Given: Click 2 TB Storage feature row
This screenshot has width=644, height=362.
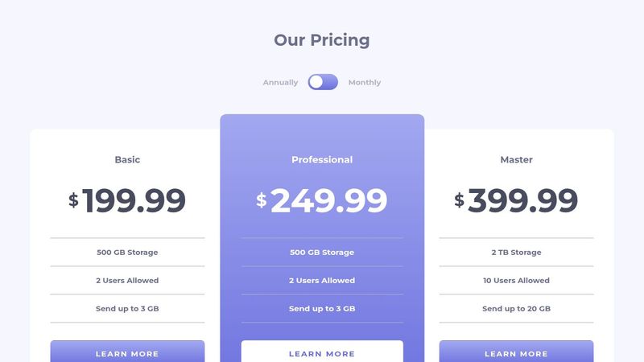Looking at the screenshot, I should (516, 252).
